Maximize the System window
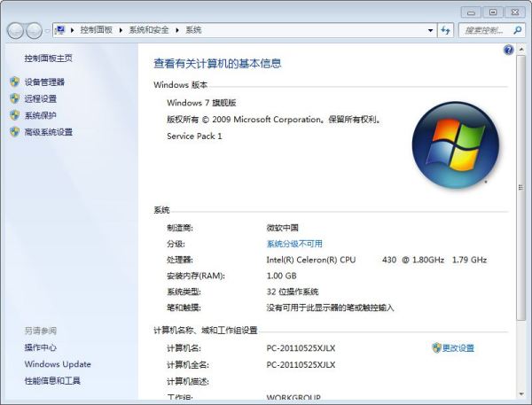Screen dimensions: 532x405 (493, 12)
